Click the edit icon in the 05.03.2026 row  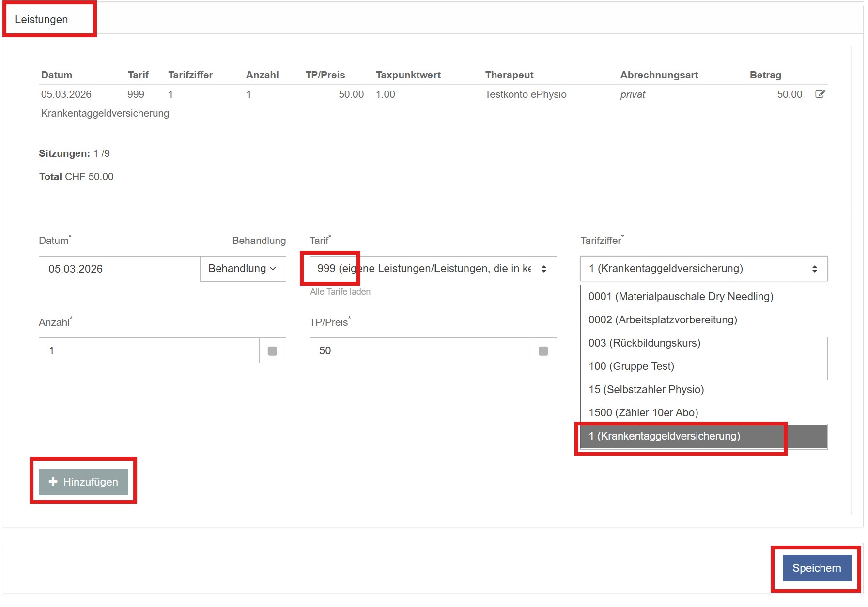tap(820, 94)
